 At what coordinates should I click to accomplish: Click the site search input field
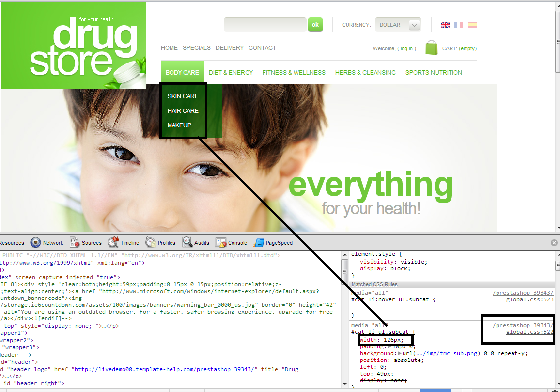265,25
